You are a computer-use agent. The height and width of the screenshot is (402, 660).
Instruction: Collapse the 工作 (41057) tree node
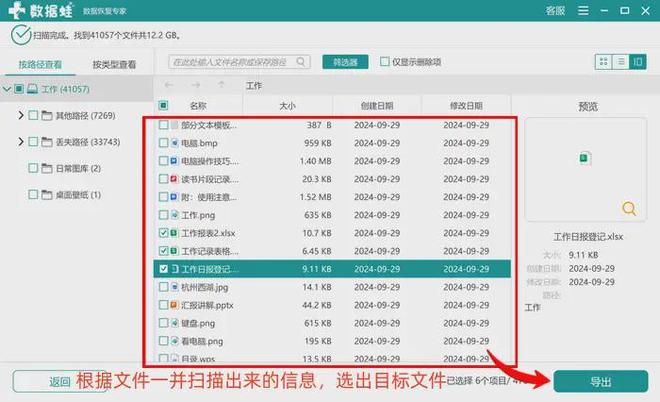click(6, 89)
